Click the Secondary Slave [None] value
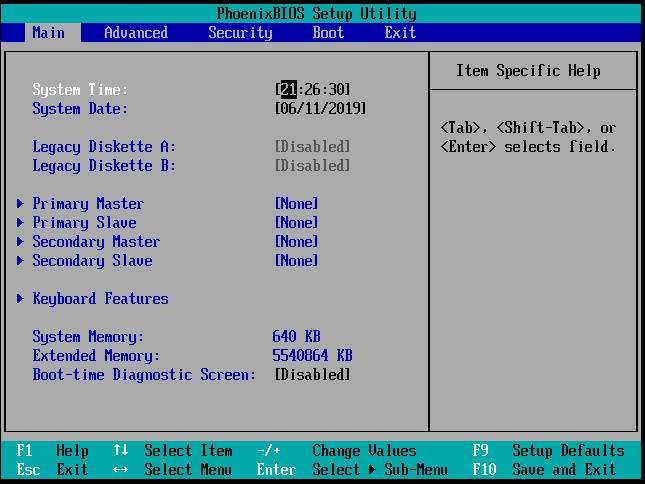 point(296,261)
